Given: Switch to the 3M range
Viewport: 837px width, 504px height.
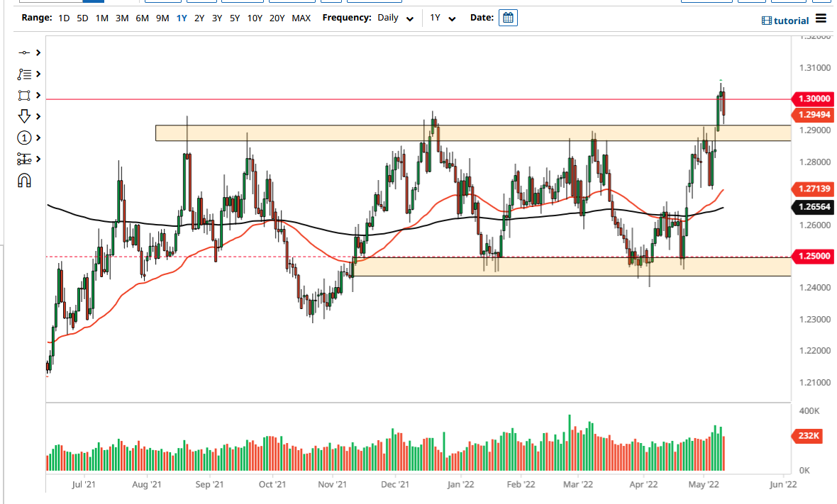Looking at the screenshot, I should coord(121,17).
